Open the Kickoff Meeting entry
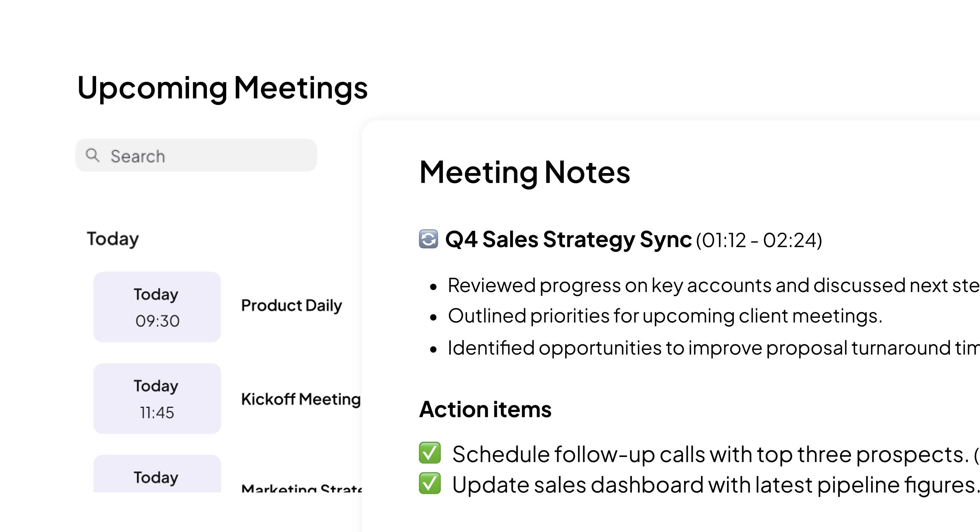This screenshot has height=532, width=980. [300, 399]
